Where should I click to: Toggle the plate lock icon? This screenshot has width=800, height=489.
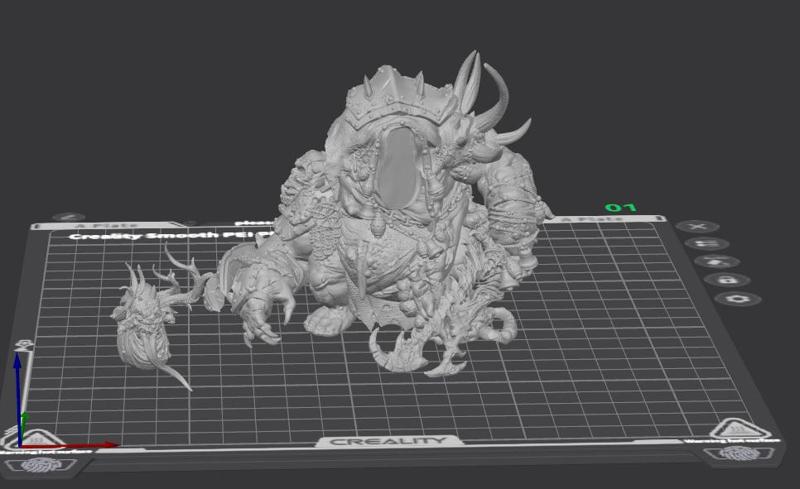[x=727, y=280]
